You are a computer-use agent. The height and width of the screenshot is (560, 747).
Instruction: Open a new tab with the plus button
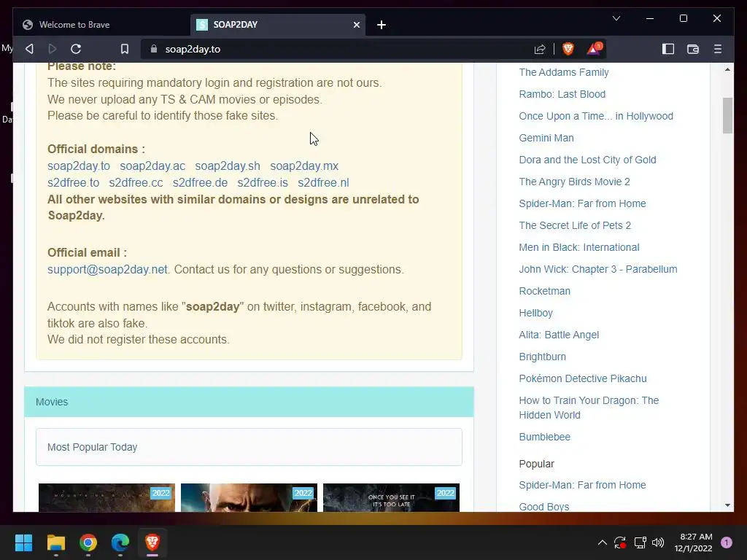click(381, 25)
